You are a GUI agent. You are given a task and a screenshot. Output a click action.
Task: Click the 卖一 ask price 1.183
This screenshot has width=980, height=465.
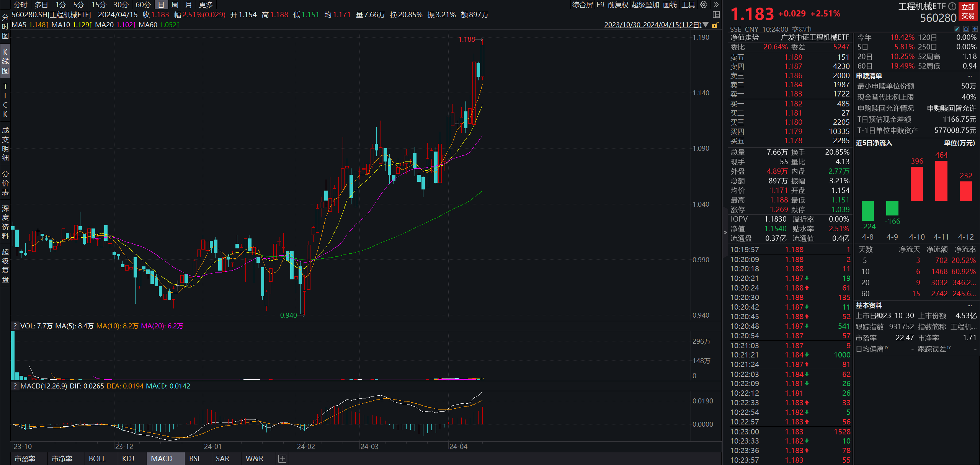[x=793, y=94]
